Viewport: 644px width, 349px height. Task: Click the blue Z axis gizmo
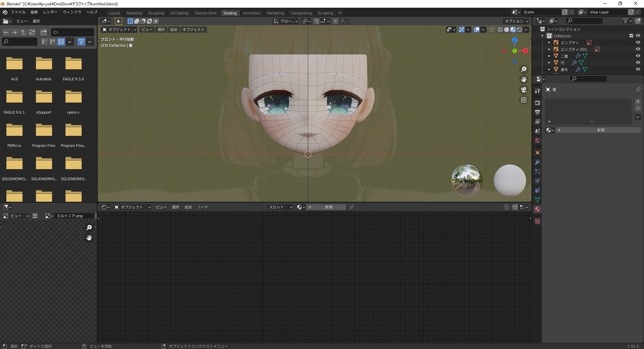514,40
